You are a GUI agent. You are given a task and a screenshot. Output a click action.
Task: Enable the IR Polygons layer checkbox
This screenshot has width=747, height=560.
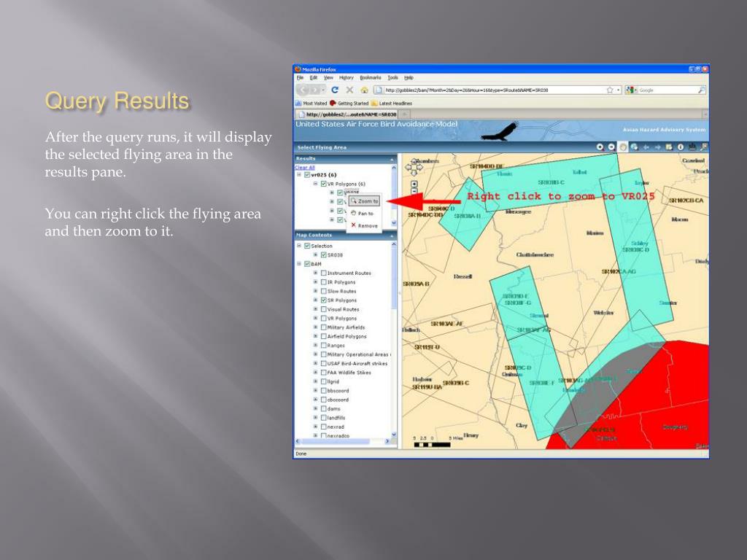point(323,282)
